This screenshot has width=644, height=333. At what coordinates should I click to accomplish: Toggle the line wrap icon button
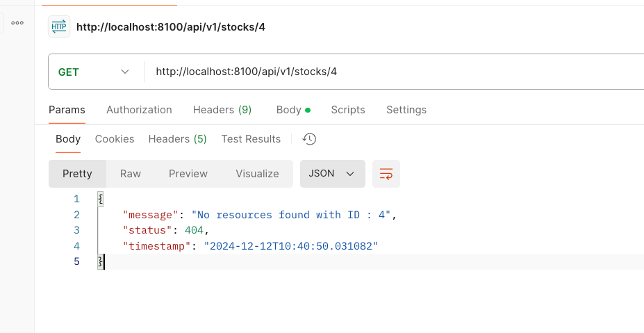(386, 174)
